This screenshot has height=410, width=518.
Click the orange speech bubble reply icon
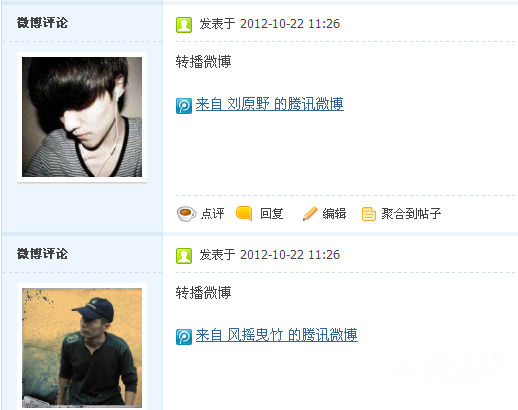pyautogui.click(x=244, y=213)
